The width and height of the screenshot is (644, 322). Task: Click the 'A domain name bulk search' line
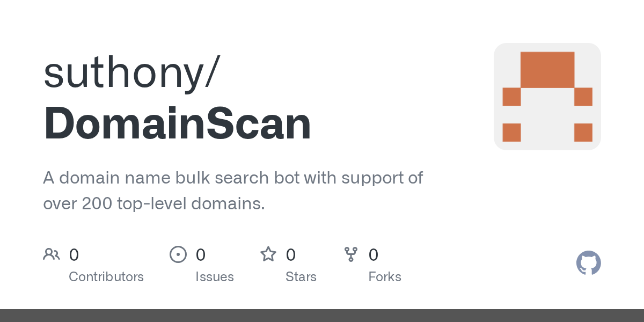[233, 178]
